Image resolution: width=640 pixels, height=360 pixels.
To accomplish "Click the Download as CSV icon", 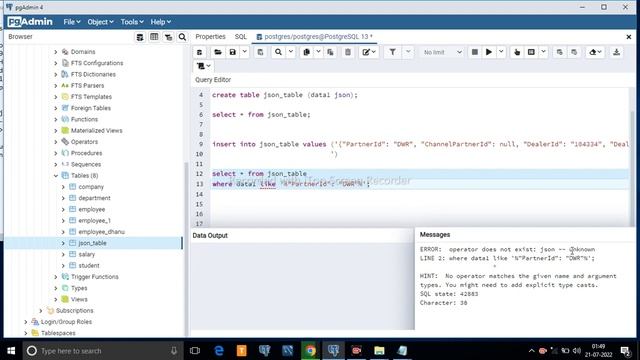I will pyautogui.click(x=616, y=52).
